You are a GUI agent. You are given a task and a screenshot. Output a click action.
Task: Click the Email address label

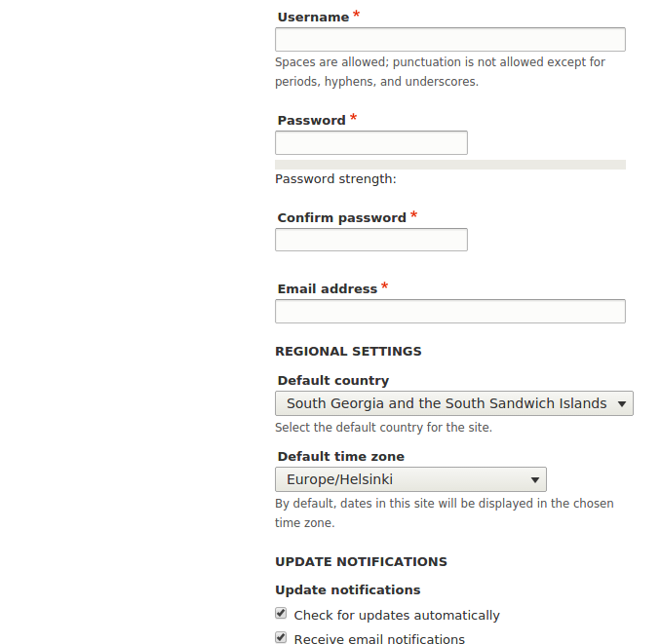coord(328,289)
